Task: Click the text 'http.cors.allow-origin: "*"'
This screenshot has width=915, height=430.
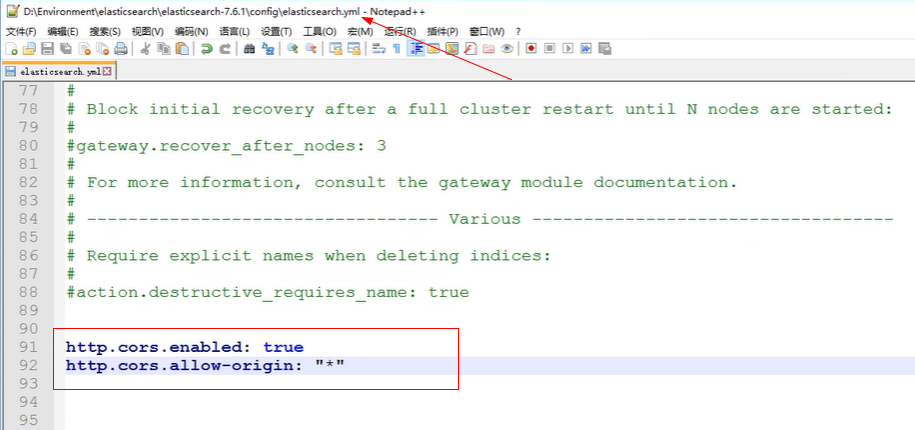Action: 205,365
